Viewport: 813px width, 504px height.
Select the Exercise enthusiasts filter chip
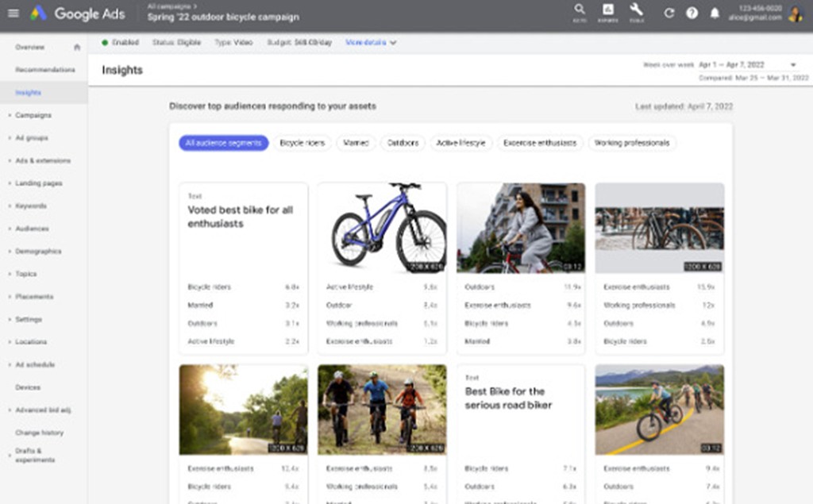tap(540, 143)
